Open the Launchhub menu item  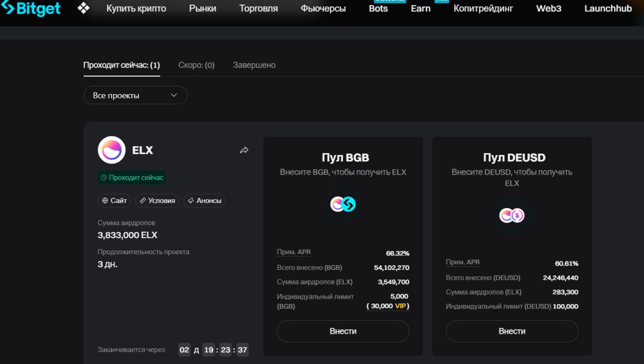click(608, 9)
